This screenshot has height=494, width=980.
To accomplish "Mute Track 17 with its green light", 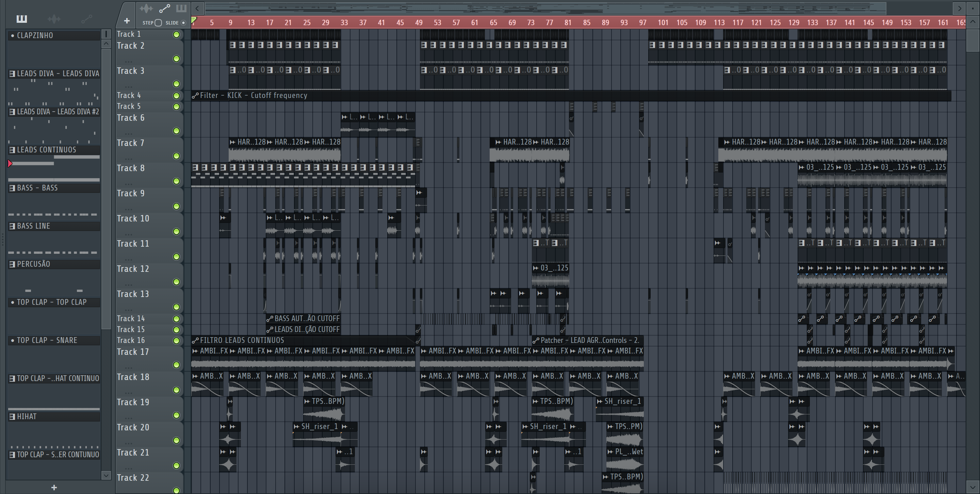I will (176, 365).
